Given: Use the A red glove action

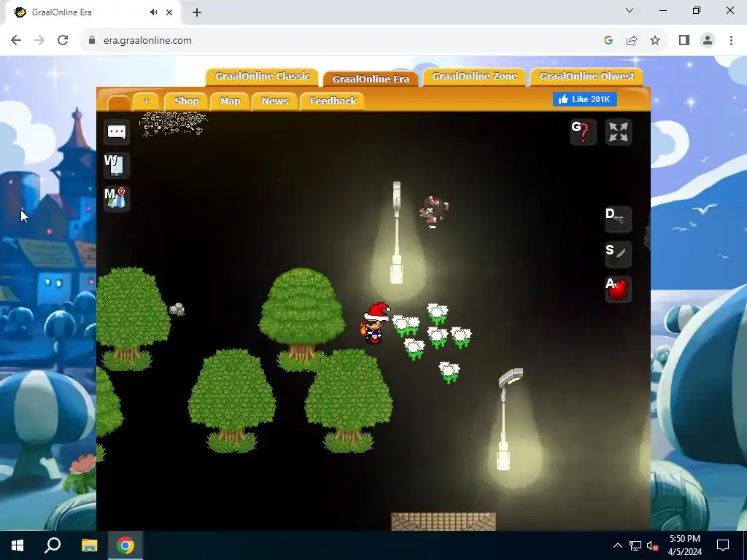Looking at the screenshot, I should tap(619, 289).
